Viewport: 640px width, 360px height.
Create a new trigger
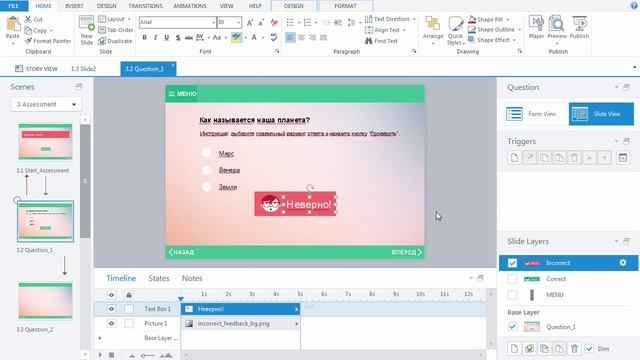point(514,158)
